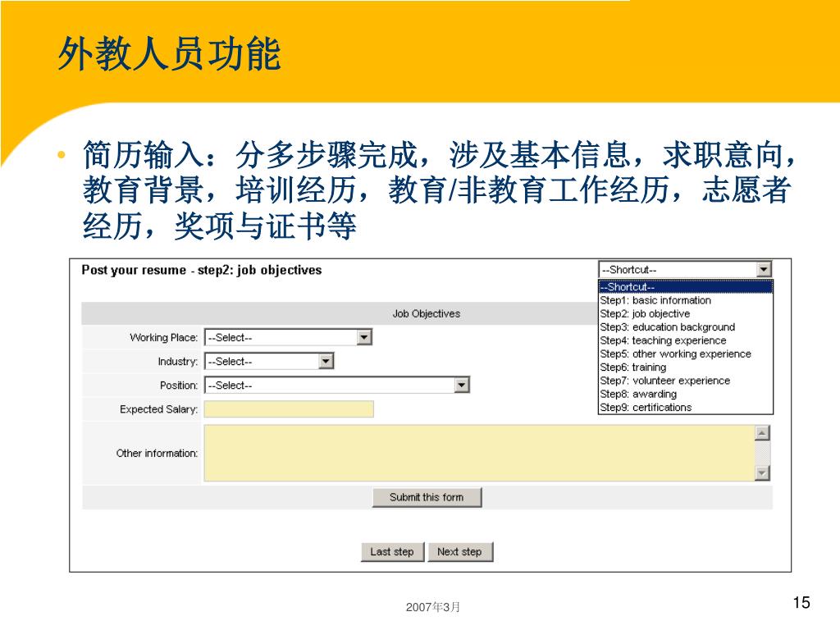Click the Working Place label
The width and height of the screenshot is (840, 630).
point(163,337)
